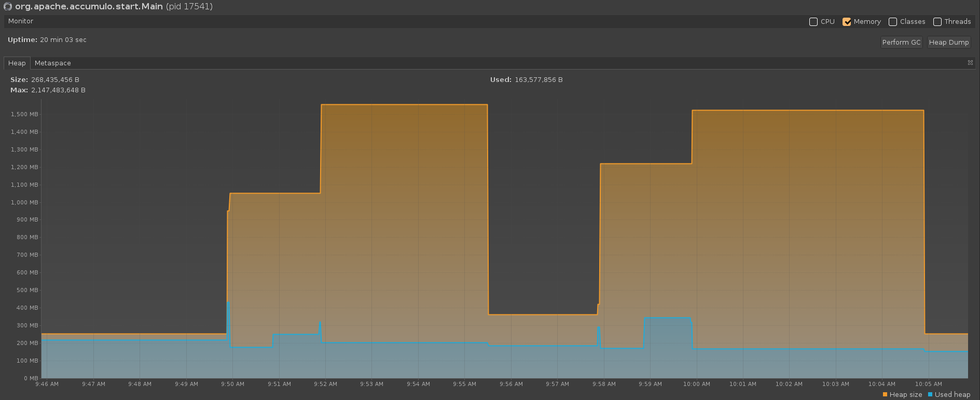Click the heap Max value text
Image resolution: width=980 pixels, height=400 pixels.
click(x=58, y=90)
